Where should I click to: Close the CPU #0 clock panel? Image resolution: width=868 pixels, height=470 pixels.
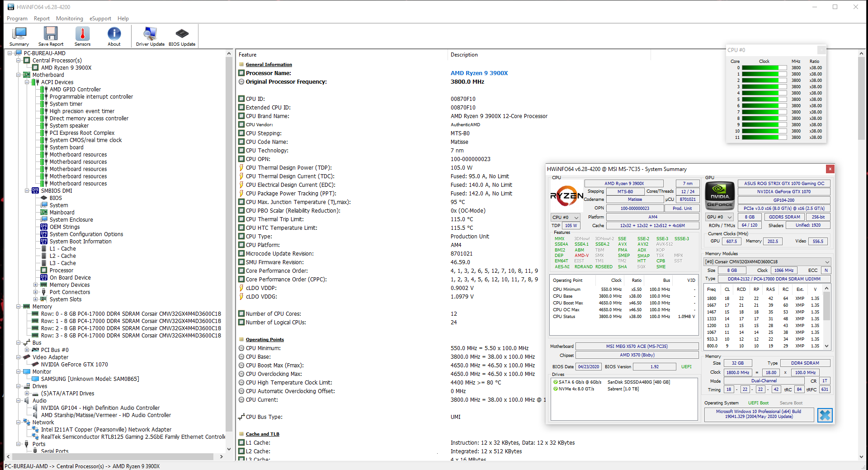[x=821, y=50]
